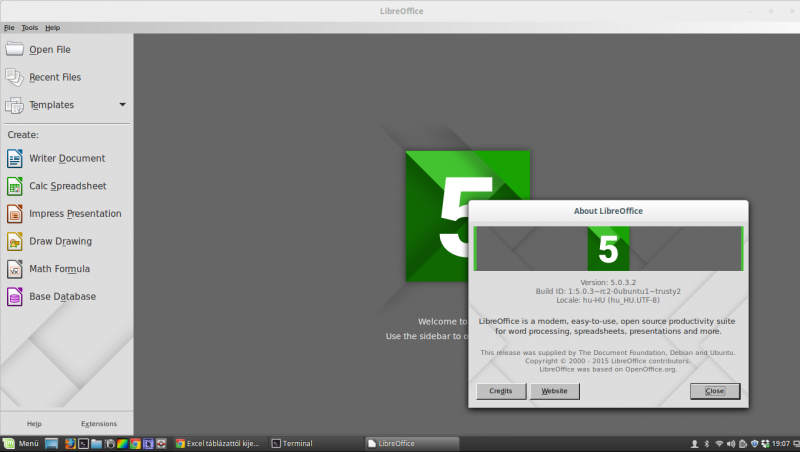Image resolution: width=800 pixels, height=452 pixels.
Task: Open the Menü start button in taskbar
Action: 22,443
